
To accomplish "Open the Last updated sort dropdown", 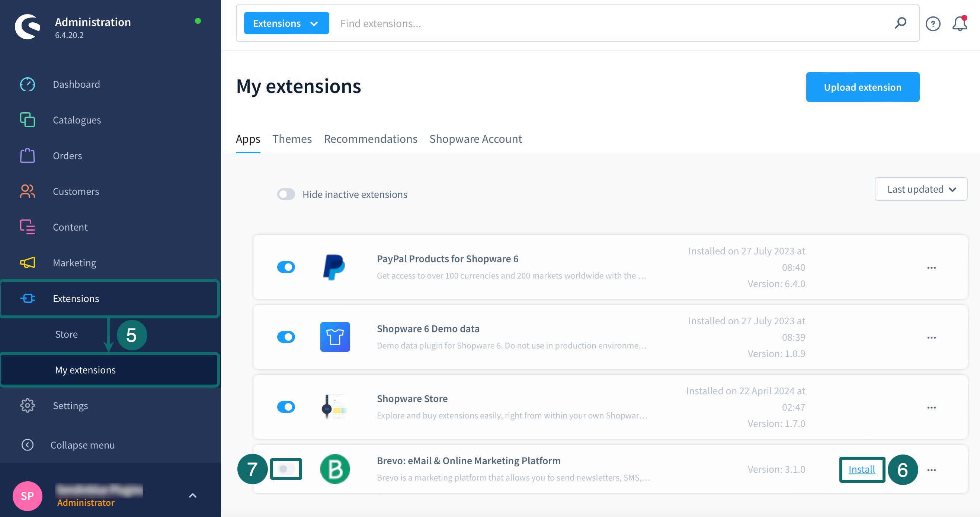I will 920,189.
